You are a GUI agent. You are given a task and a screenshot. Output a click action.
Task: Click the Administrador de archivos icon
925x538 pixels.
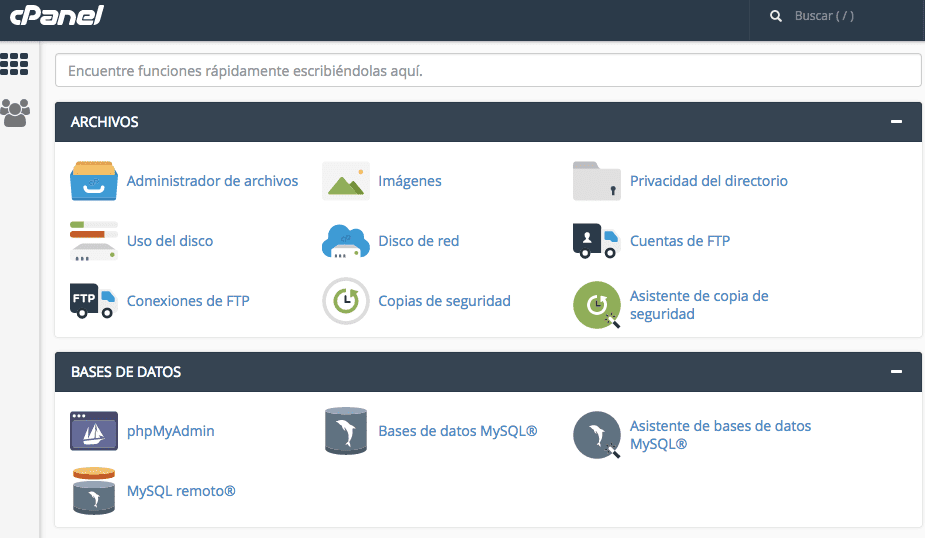coord(94,181)
